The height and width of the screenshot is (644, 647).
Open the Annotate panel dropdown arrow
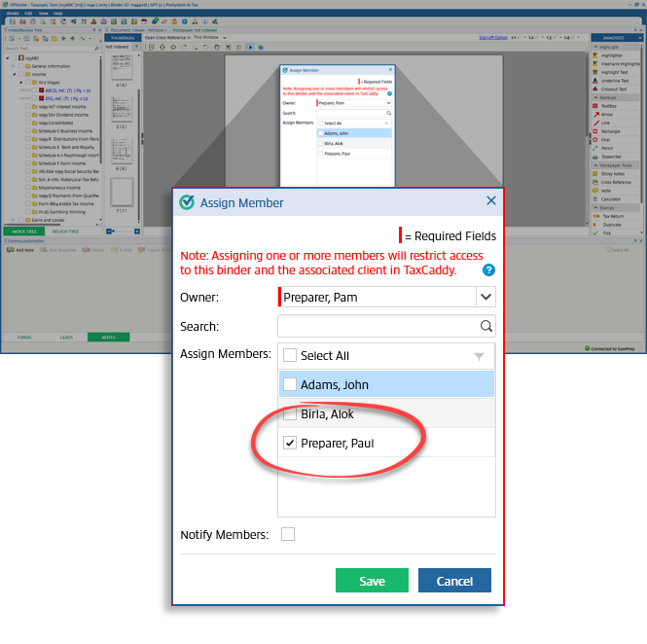pyautogui.click(x=640, y=38)
